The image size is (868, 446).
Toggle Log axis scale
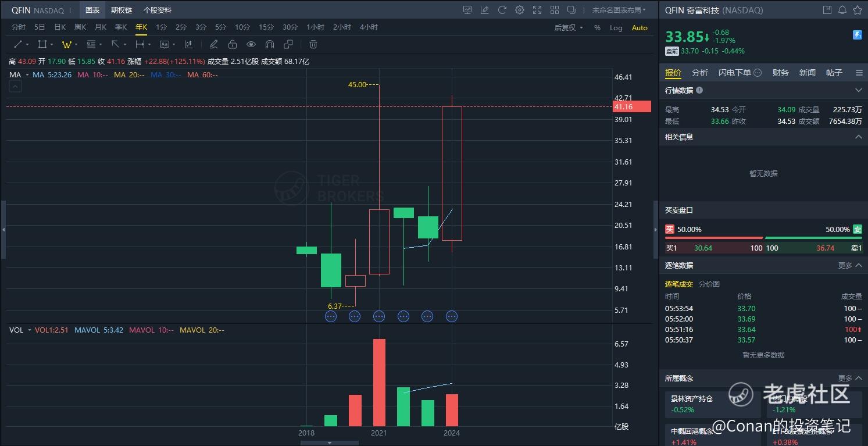click(616, 28)
